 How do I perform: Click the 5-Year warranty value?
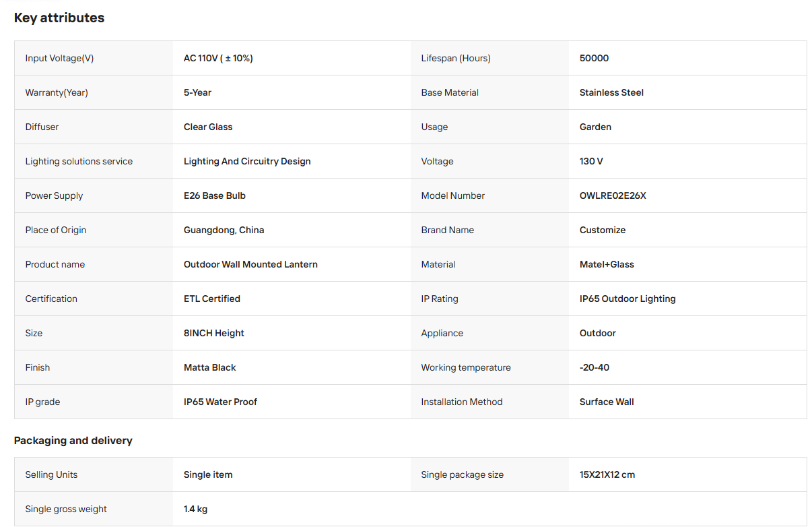click(x=197, y=92)
